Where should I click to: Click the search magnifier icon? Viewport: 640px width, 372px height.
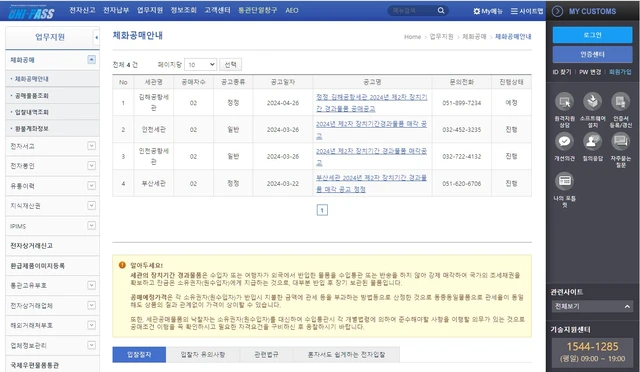[441, 11]
